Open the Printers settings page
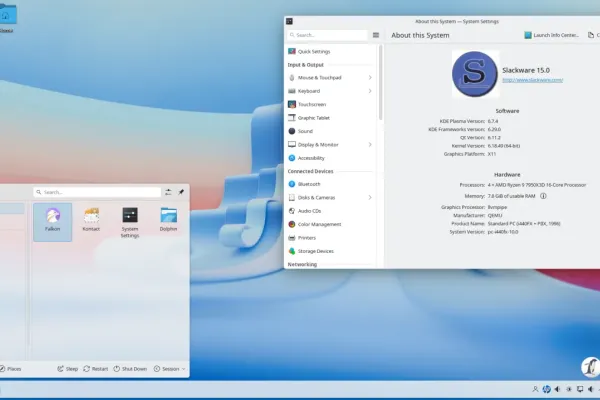The height and width of the screenshot is (400, 600). click(330, 237)
